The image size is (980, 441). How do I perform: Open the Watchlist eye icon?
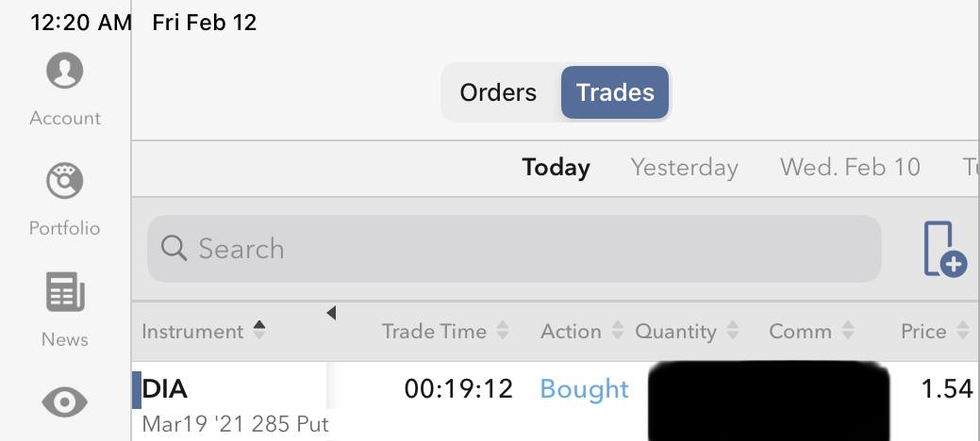point(64,403)
